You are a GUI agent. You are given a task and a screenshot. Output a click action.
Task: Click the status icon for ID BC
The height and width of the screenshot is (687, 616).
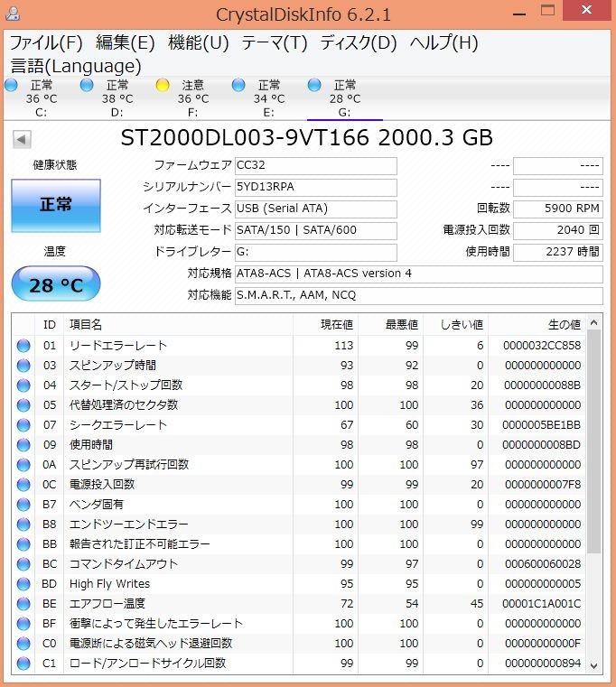(x=23, y=564)
